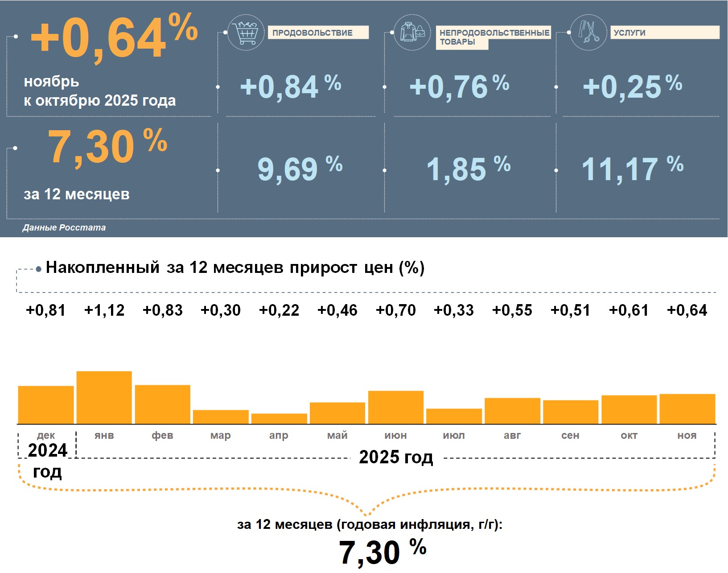
Task: Click the ноя month label under chart
Action: (687, 435)
